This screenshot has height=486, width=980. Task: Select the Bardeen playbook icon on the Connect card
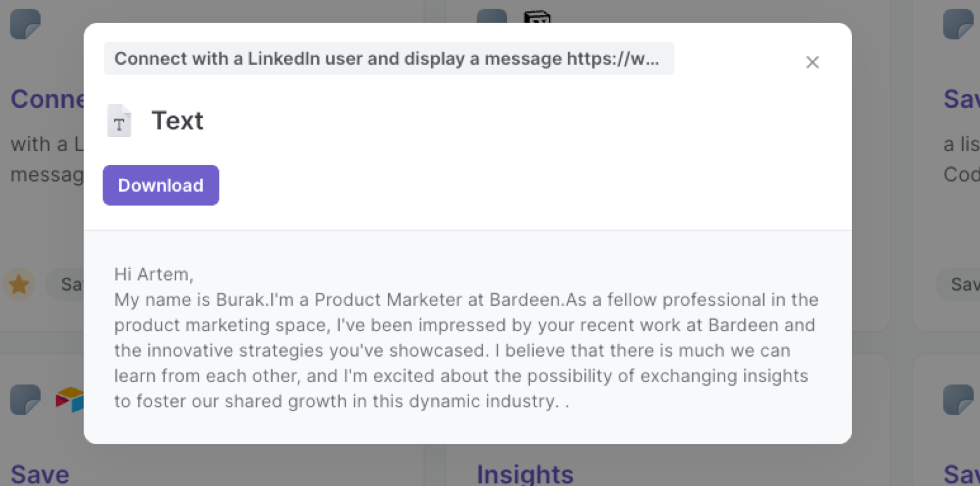[x=25, y=24]
